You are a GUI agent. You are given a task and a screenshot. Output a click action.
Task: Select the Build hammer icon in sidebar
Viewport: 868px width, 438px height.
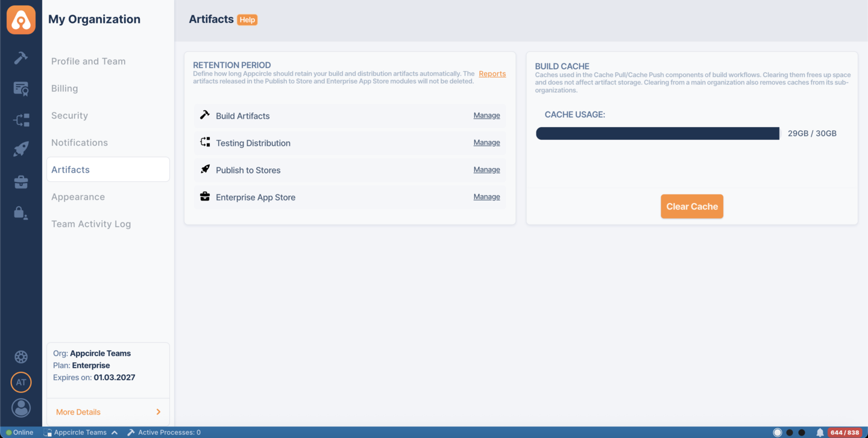point(21,58)
